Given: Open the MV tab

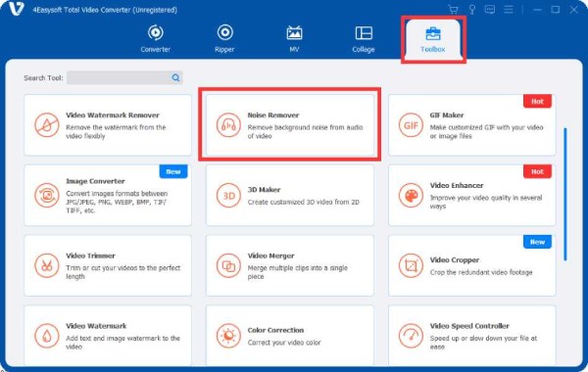Looking at the screenshot, I should tap(294, 38).
